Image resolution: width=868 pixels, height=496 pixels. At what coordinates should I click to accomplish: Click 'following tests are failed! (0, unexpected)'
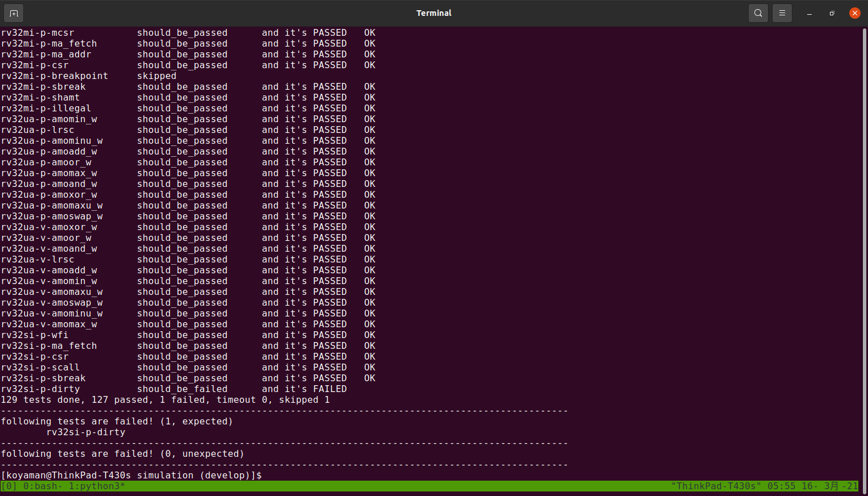122,454
